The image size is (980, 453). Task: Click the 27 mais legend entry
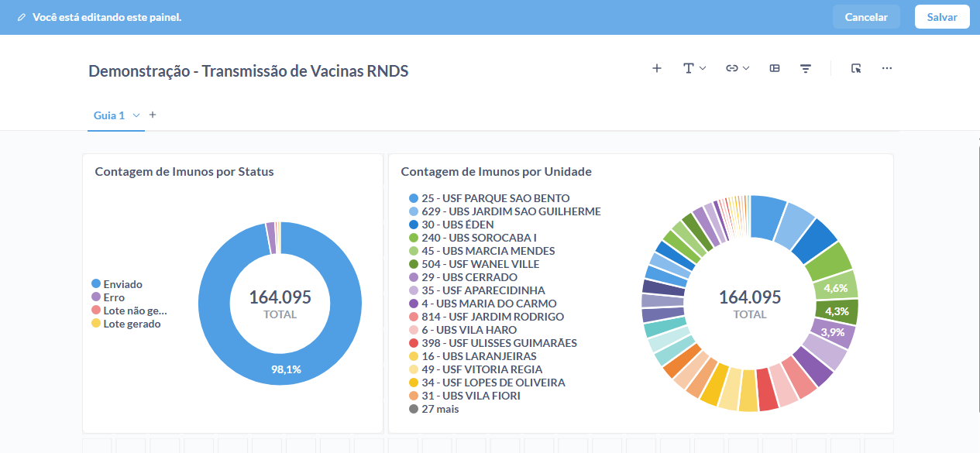point(440,409)
